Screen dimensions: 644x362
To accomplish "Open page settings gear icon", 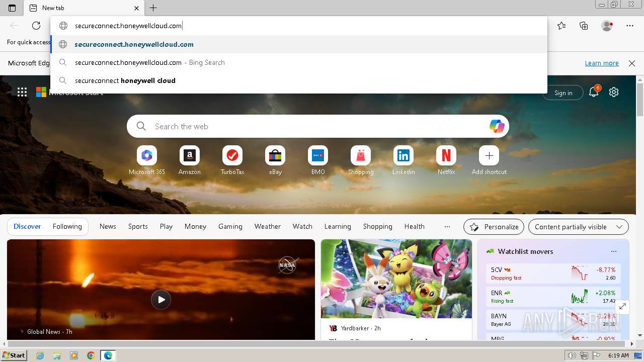I will [x=613, y=92].
